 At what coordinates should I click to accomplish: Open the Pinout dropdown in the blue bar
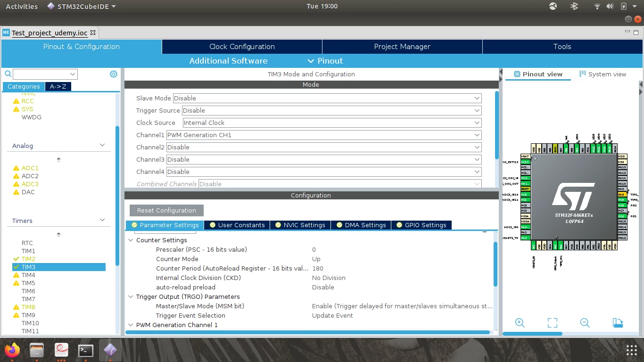point(325,61)
